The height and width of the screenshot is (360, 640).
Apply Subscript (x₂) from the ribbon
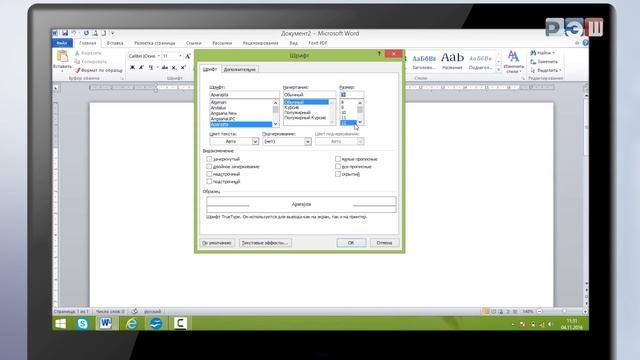click(x=174, y=67)
